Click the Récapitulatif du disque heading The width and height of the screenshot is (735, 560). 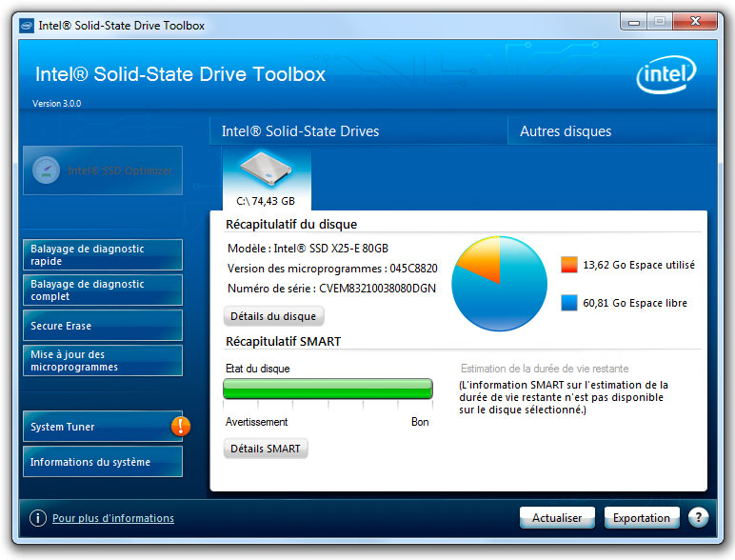[x=291, y=224]
